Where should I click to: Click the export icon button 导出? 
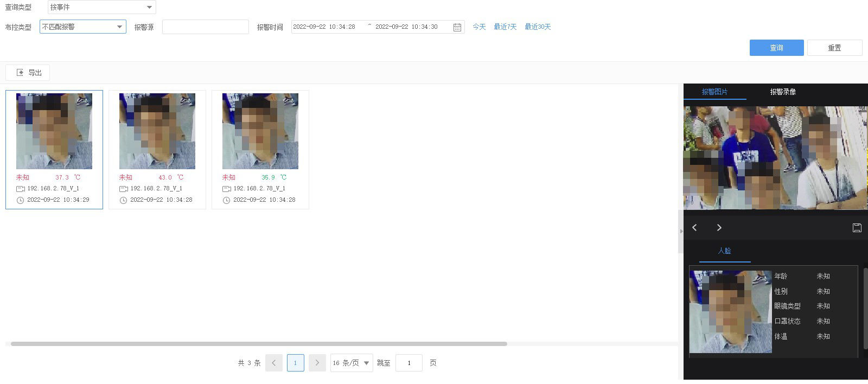coord(28,73)
